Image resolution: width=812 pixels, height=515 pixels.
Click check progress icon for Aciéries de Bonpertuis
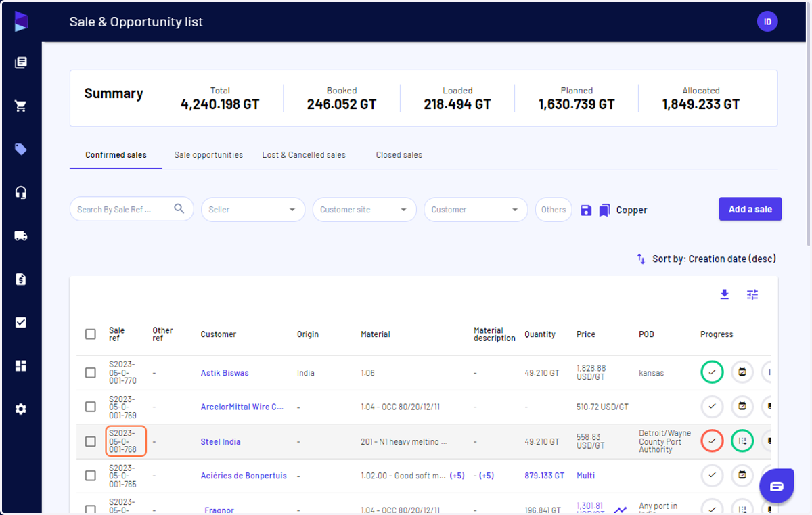(x=712, y=475)
